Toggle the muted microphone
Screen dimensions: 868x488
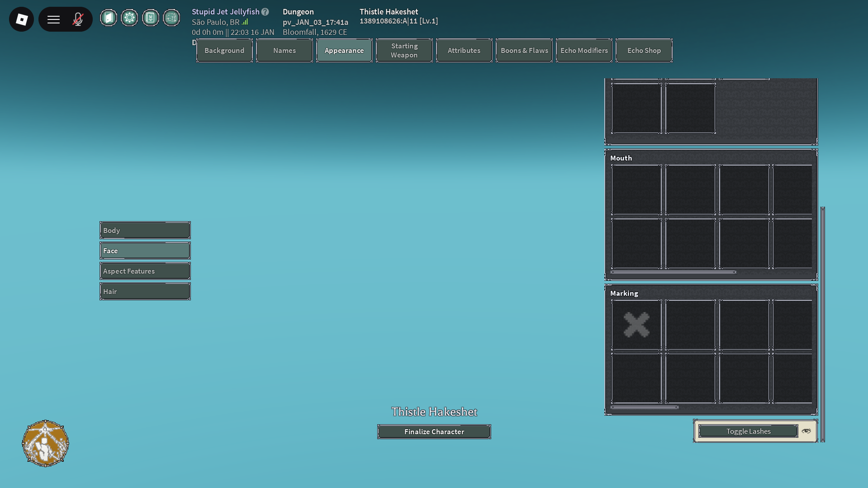[78, 19]
